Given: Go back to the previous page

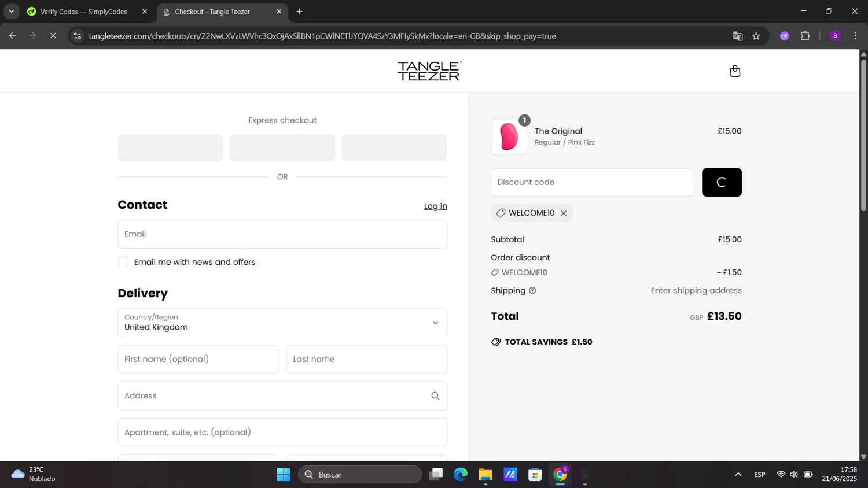Looking at the screenshot, I should pyautogui.click(x=13, y=36).
